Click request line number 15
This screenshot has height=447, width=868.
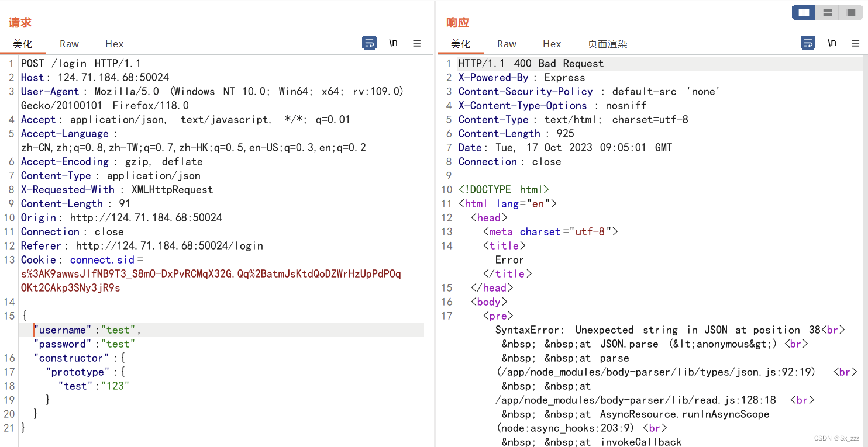pyautogui.click(x=9, y=316)
